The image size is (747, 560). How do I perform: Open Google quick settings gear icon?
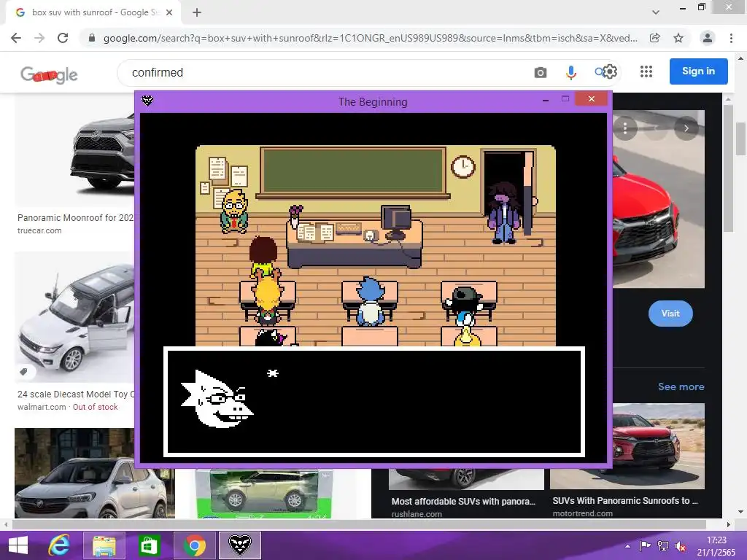point(611,71)
